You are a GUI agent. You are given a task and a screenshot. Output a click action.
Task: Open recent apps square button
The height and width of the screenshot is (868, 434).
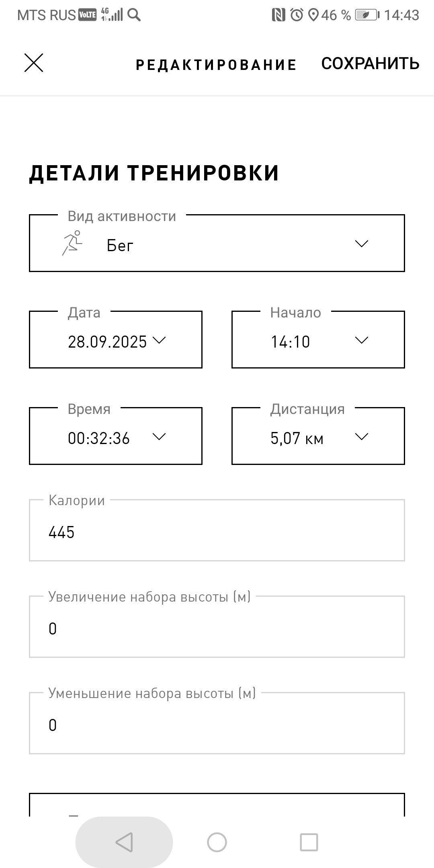click(x=309, y=842)
